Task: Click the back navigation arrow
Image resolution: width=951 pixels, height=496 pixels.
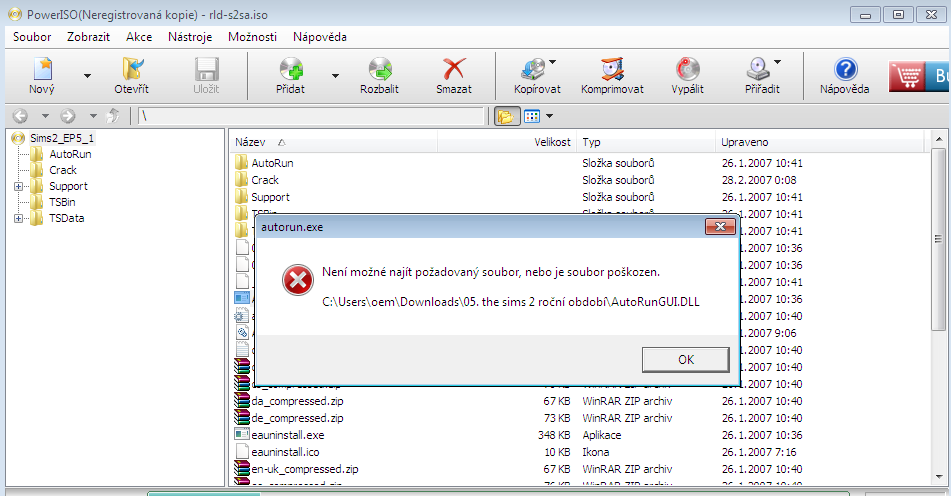Action: click(x=20, y=115)
